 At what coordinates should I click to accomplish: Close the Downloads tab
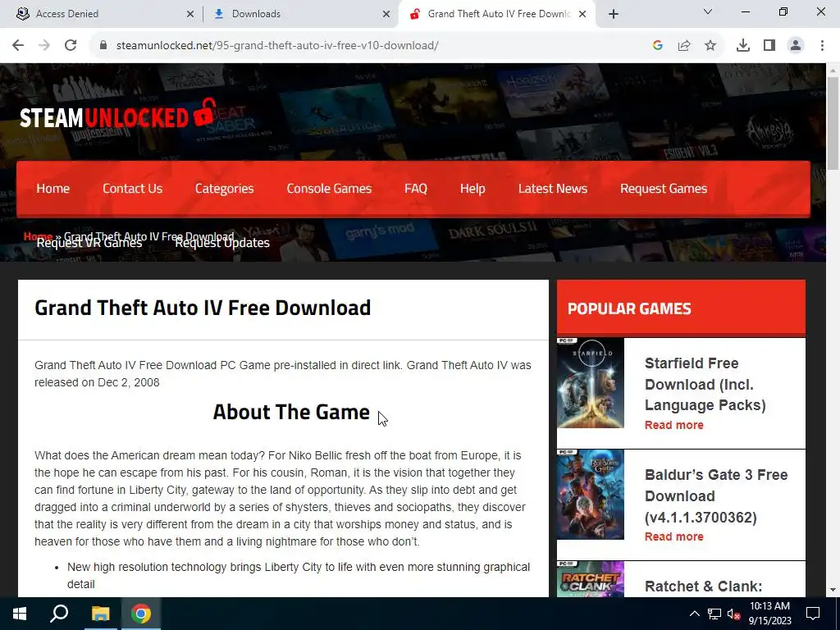[386, 14]
